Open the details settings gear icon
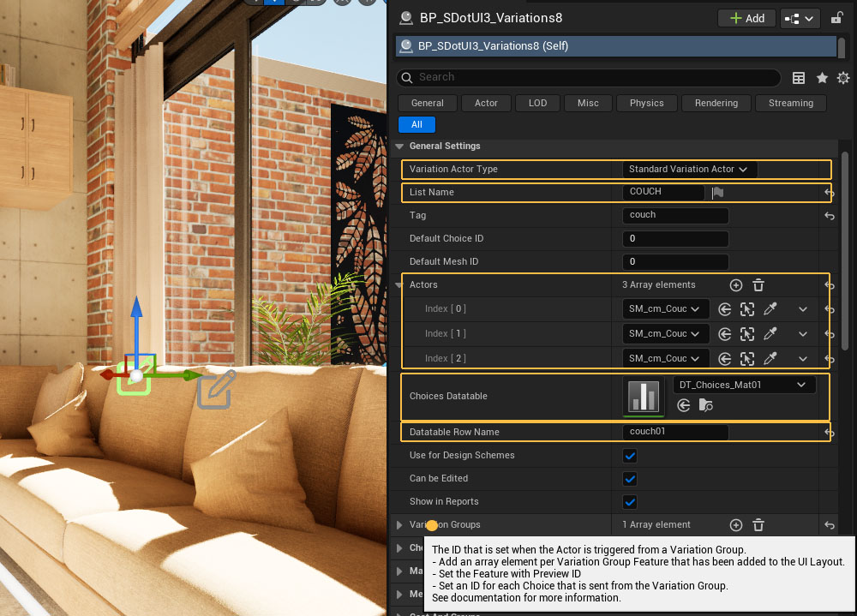 (843, 78)
